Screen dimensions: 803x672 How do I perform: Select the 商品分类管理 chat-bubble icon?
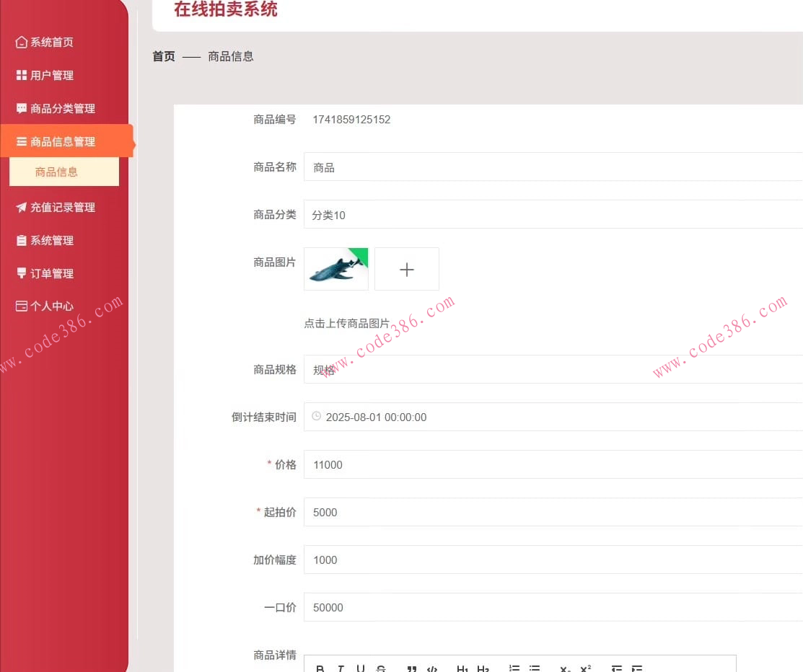coord(22,108)
